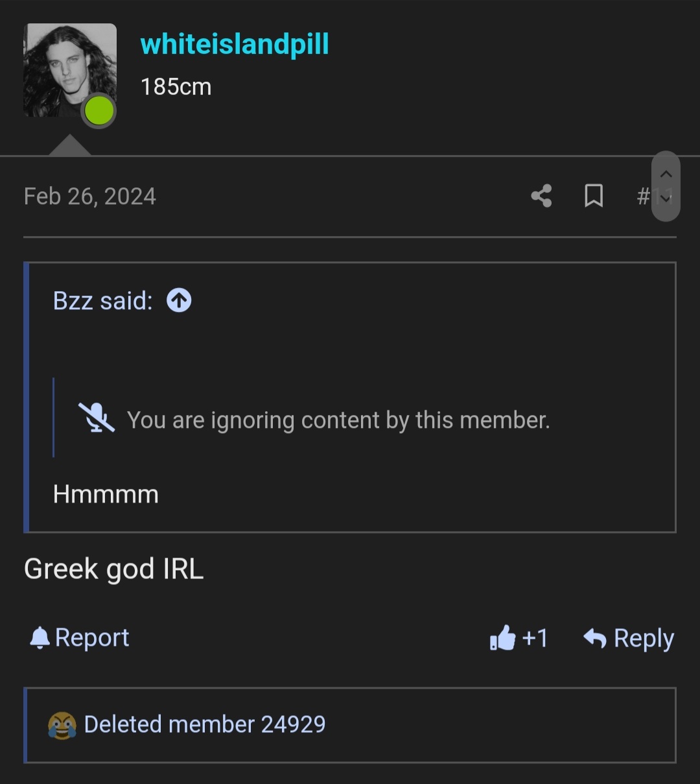Screen dimensions: 700x784
Task: Click the Feb 26, 2024 timestamp
Action: 90,196
